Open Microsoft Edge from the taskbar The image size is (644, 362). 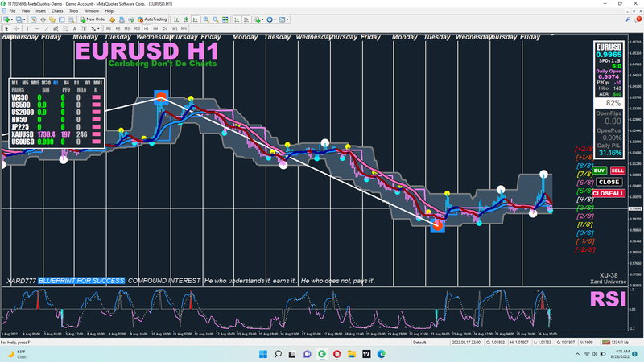(381, 354)
